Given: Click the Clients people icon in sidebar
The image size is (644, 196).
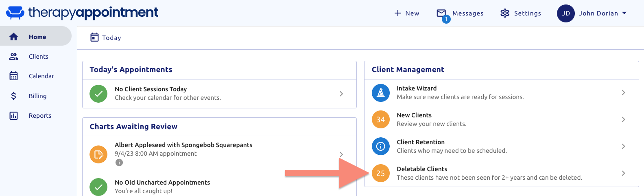Looking at the screenshot, I should pos(13,56).
